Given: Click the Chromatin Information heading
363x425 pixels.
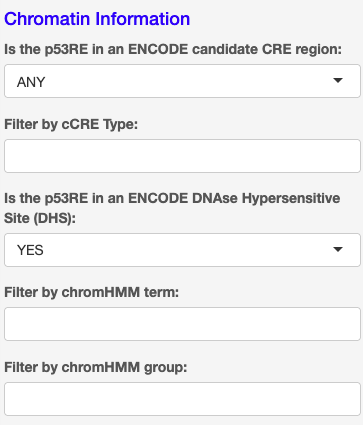Looking at the screenshot, I should click(97, 19).
